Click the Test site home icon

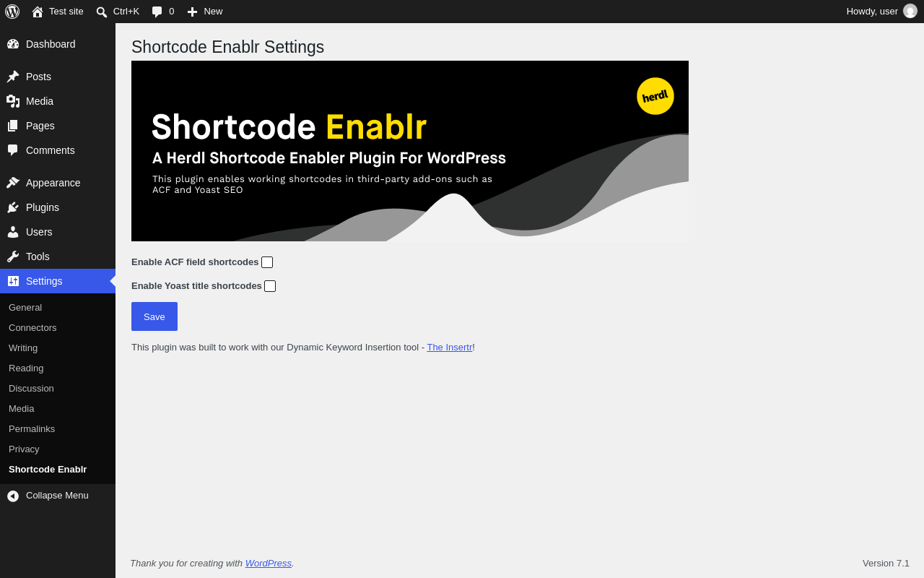38,12
